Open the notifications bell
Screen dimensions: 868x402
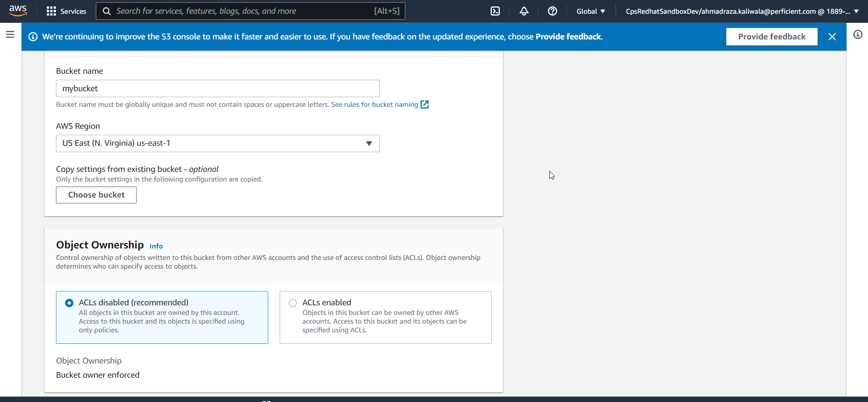point(524,11)
